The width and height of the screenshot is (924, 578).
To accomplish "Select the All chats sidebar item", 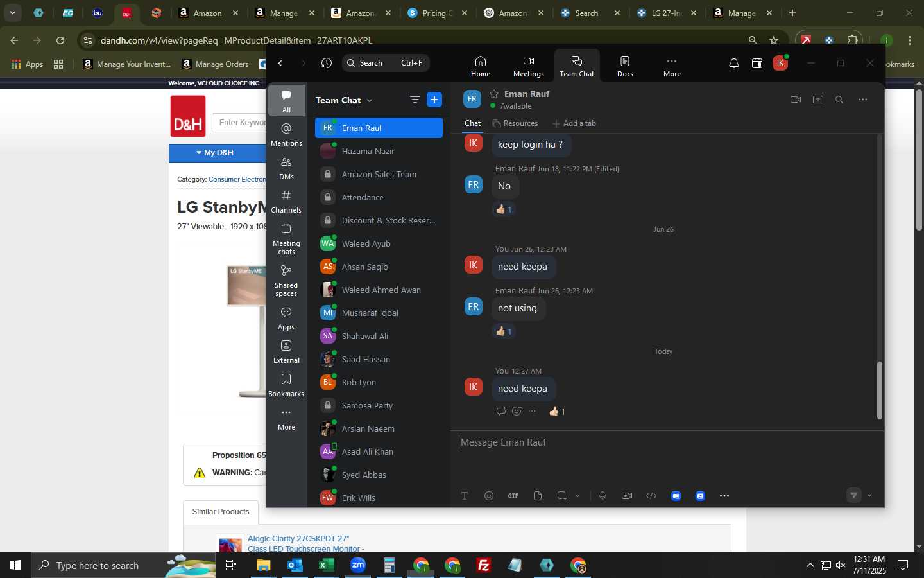I will pyautogui.click(x=286, y=101).
